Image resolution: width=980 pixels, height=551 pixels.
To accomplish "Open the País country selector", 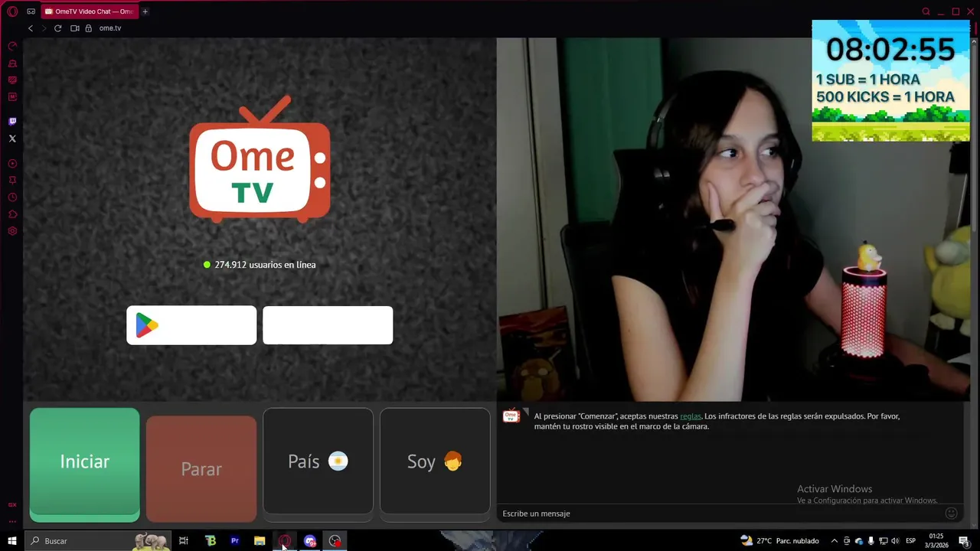I will [x=318, y=461].
